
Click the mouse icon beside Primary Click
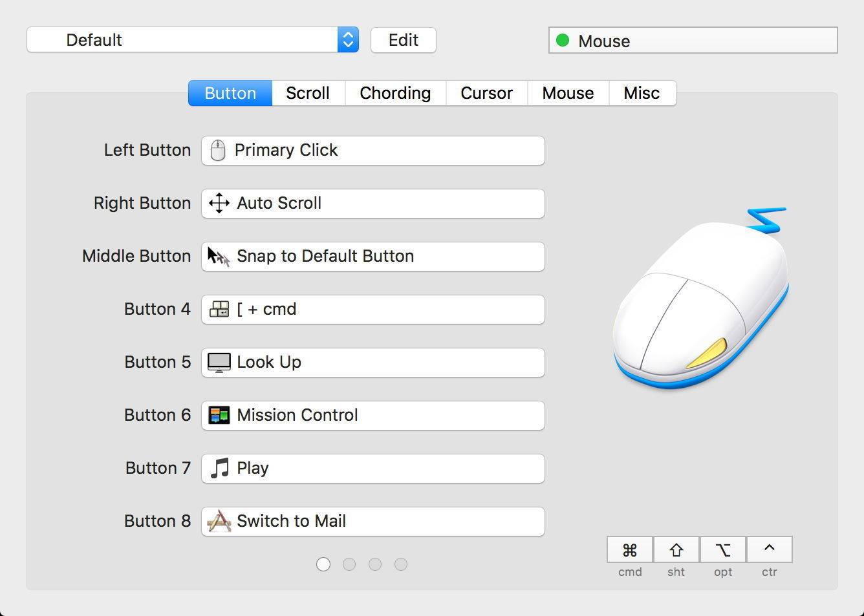[218, 151]
